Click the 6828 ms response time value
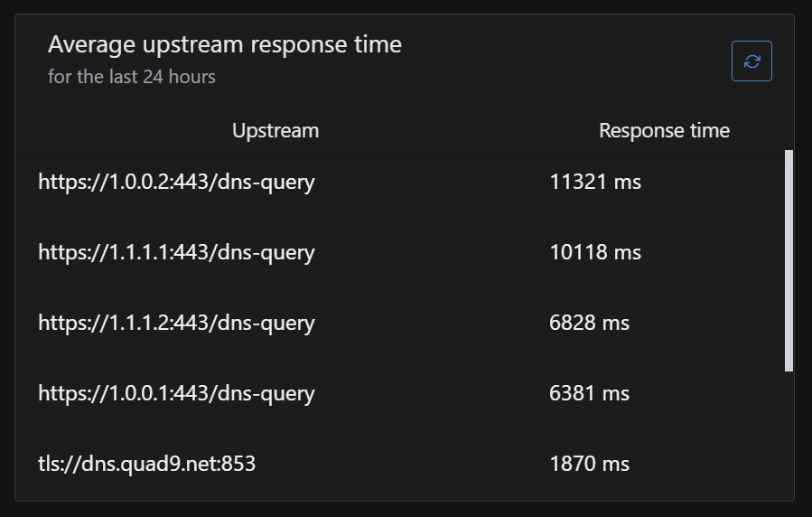The width and height of the screenshot is (812, 517). [x=589, y=323]
